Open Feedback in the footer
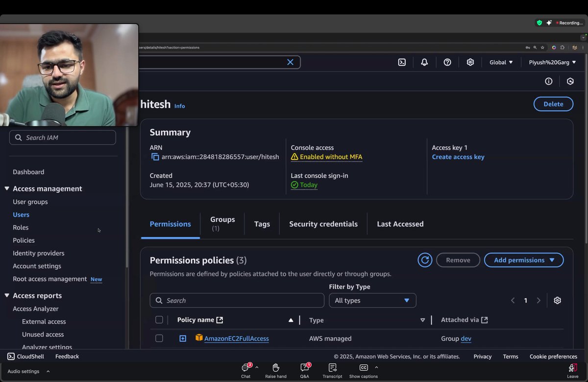This screenshot has height=382, width=588. click(x=67, y=357)
